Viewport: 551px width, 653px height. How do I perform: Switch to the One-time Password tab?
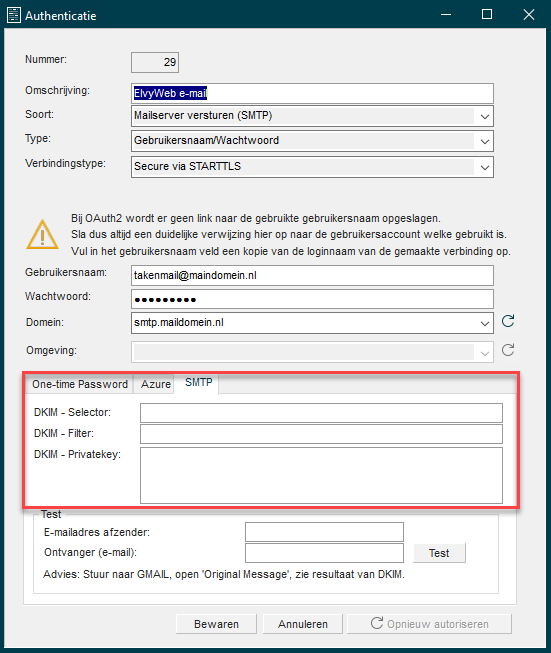80,384
